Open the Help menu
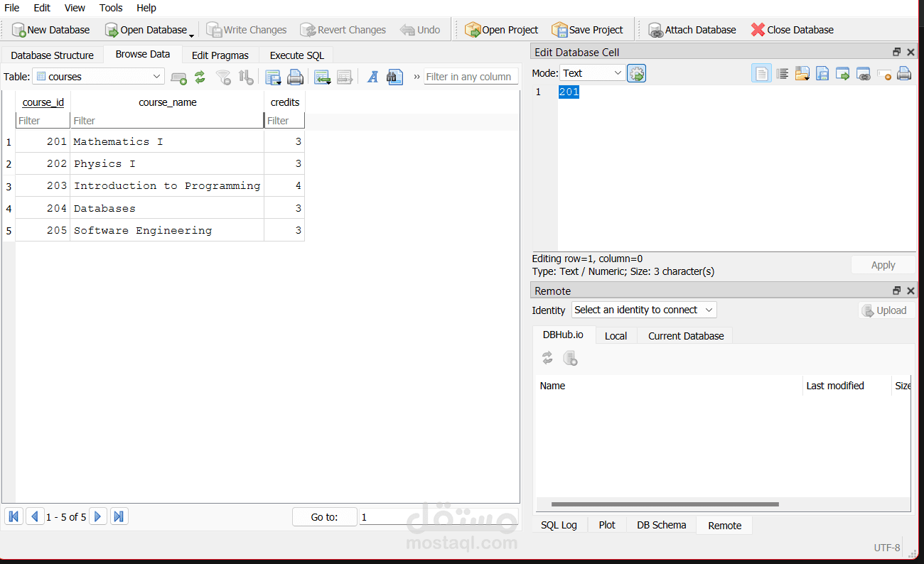The image size is (924, 564). [146, 8]
